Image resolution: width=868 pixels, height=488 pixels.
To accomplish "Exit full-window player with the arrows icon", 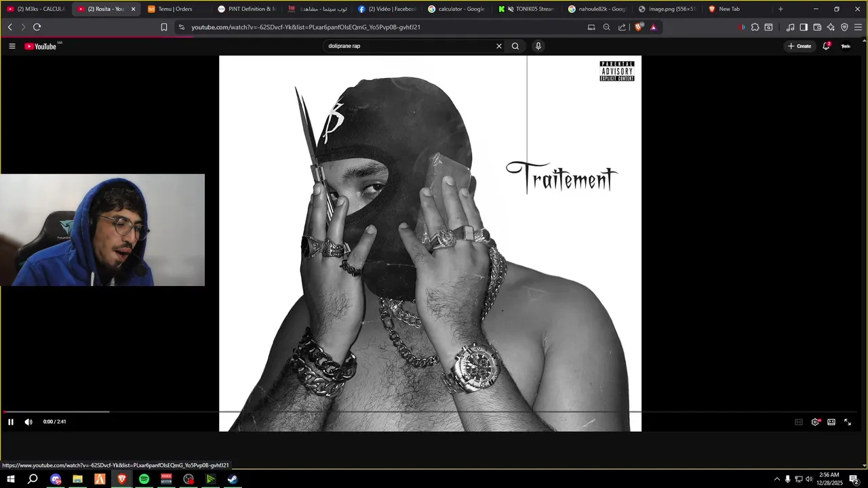I will pos(848,422).
